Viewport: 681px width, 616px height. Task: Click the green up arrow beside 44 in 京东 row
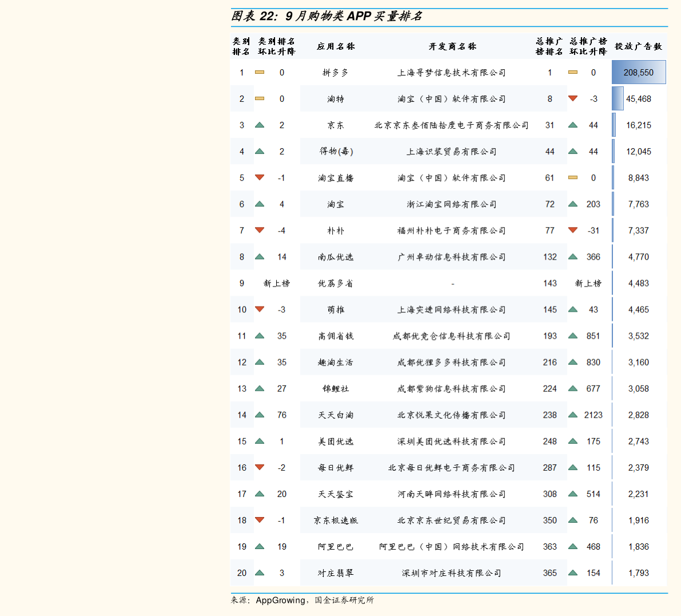click(x=573, y=125)
